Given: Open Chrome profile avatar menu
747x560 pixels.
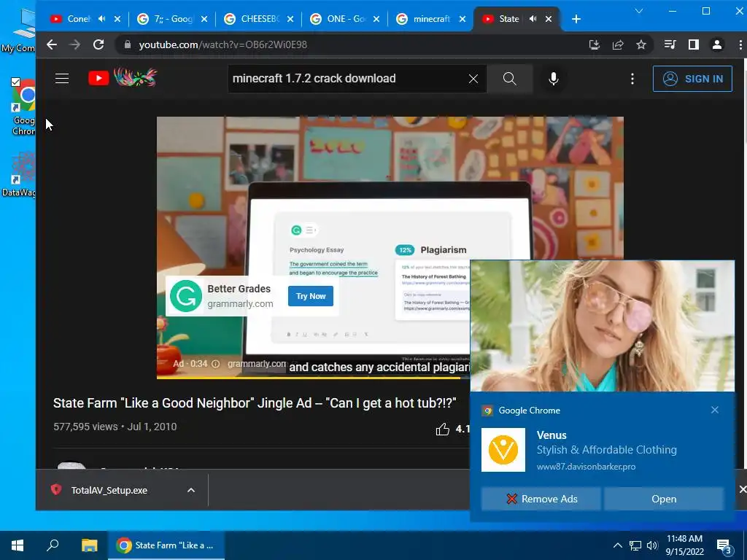Looking at the screenshot, I should [717, 44].
